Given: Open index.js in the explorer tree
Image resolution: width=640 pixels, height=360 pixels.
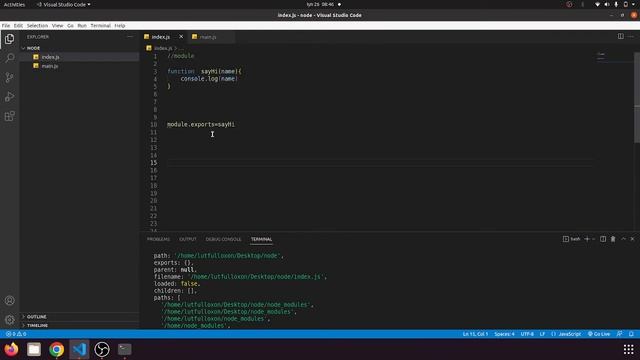Looking at the screenshot, I should click(x=80, y=57).
